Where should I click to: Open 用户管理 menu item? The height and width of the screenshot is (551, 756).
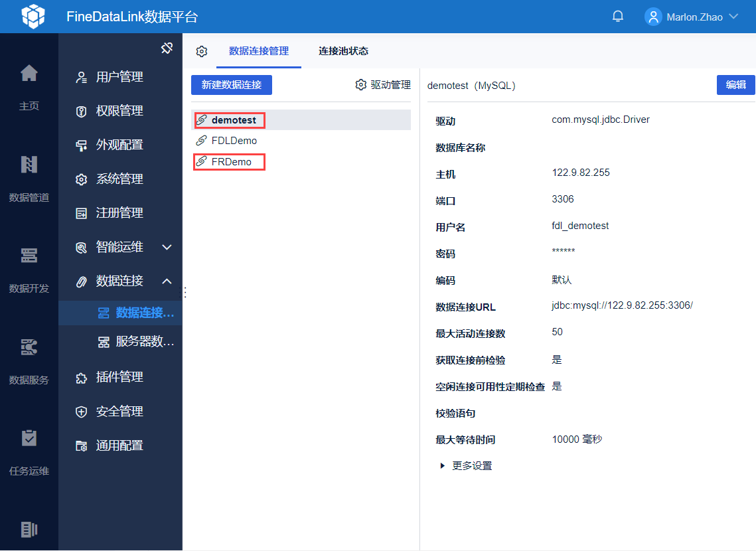(x=119, y=77)
